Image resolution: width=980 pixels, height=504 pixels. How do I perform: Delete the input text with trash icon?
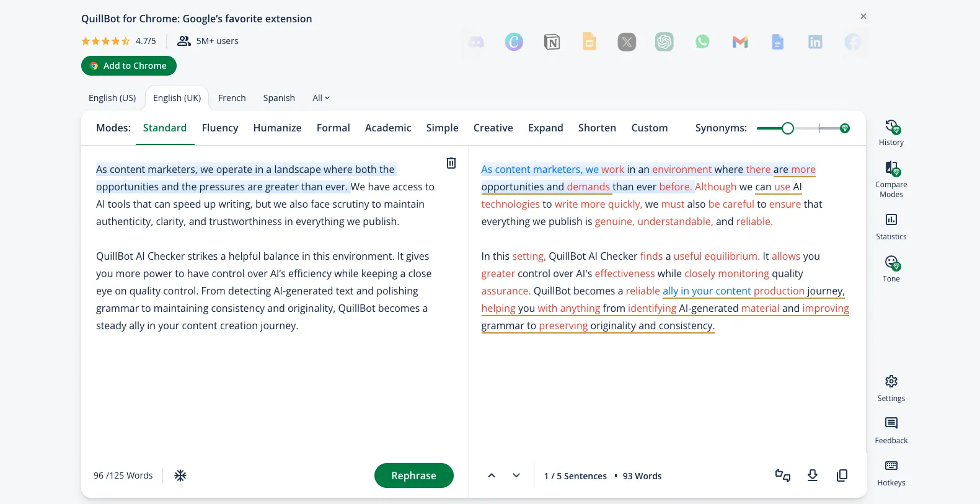(451, 163)
